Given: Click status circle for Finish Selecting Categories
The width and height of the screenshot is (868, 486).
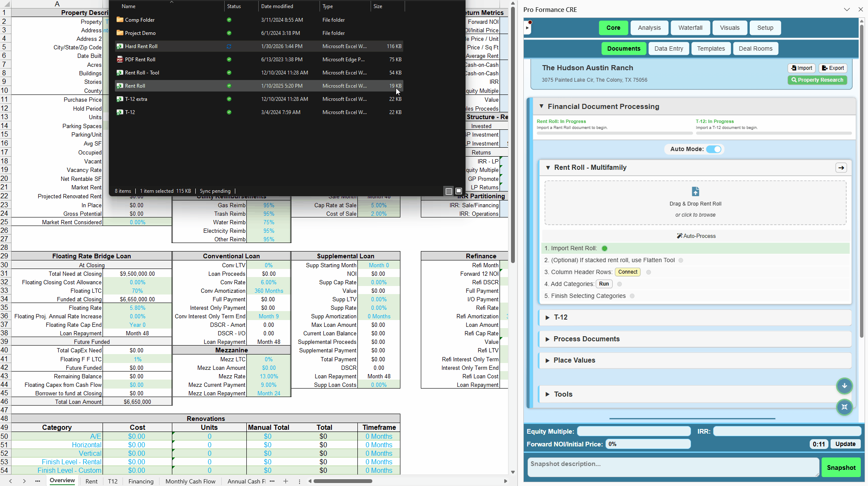Looking at the screenshot, I should click(632, 296).
